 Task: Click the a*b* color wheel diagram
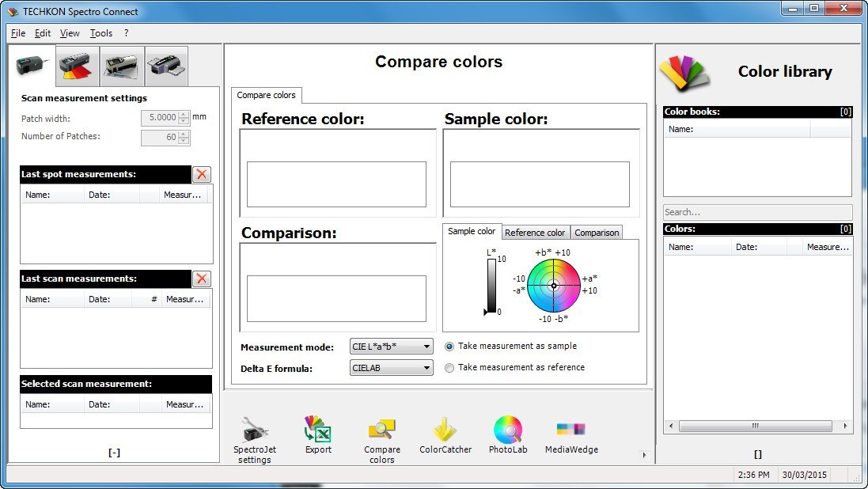click(x=554, y=285)
